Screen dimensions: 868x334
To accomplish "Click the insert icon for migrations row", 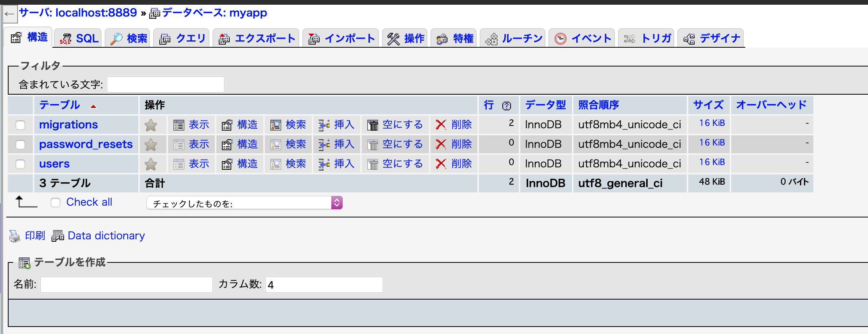I will [x=324, y=125].
